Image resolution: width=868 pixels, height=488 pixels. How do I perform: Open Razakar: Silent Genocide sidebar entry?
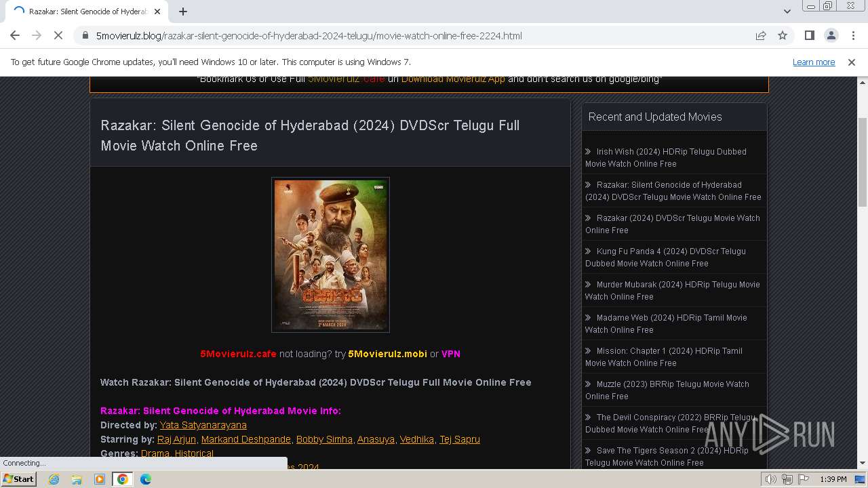(x=673, y=190)
